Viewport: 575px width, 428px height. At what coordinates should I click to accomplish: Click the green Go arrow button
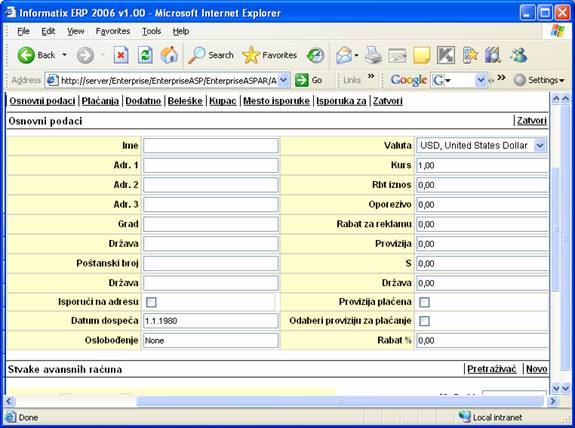tap(301, 80)
